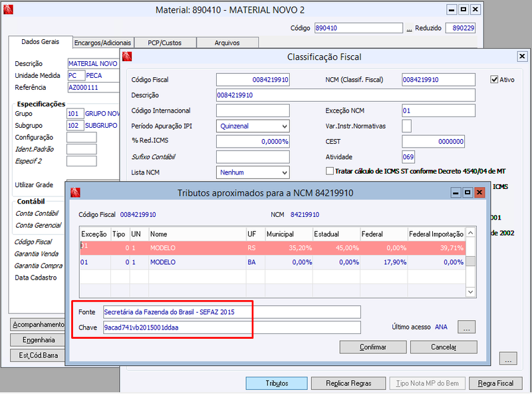This screenshot has width=532, height=394.
Task: Click the Estadual column header
Action: (336, 234)
